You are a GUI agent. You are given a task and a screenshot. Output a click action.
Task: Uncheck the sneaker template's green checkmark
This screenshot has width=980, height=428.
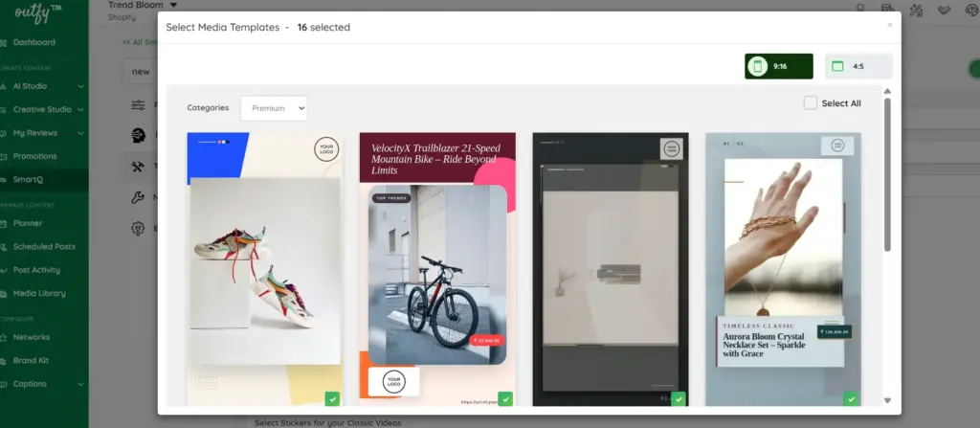[332, 398]
